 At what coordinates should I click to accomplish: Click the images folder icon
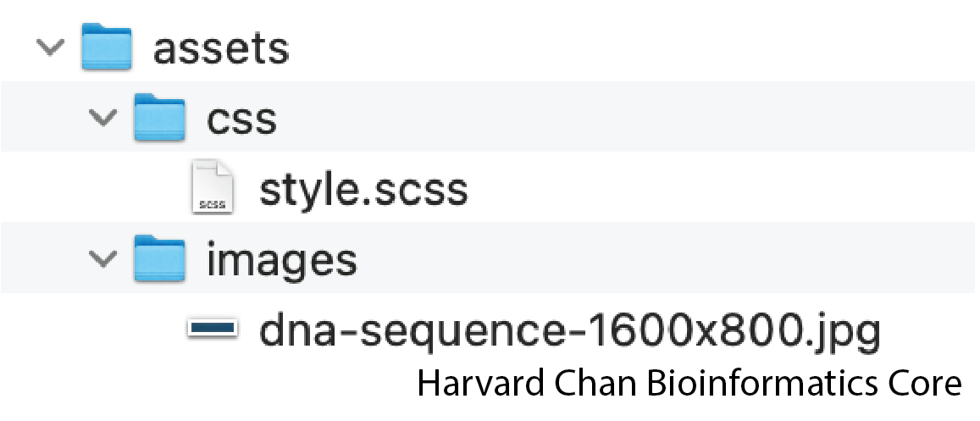click(160, 258)
